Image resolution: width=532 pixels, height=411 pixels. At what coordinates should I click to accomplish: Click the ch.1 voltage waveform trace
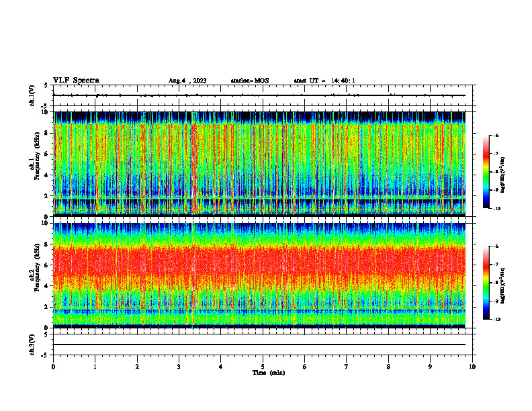259,95
